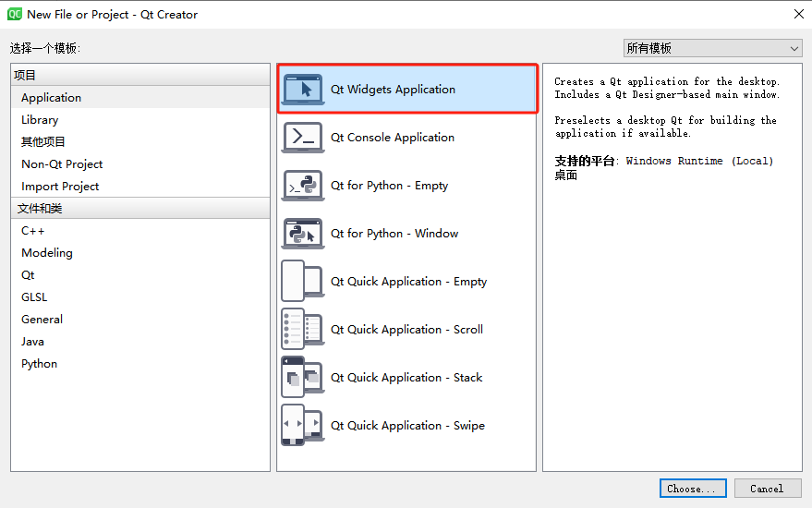Close the New File or Project dialog
This screenshot has height=508, width=812.
798,14
